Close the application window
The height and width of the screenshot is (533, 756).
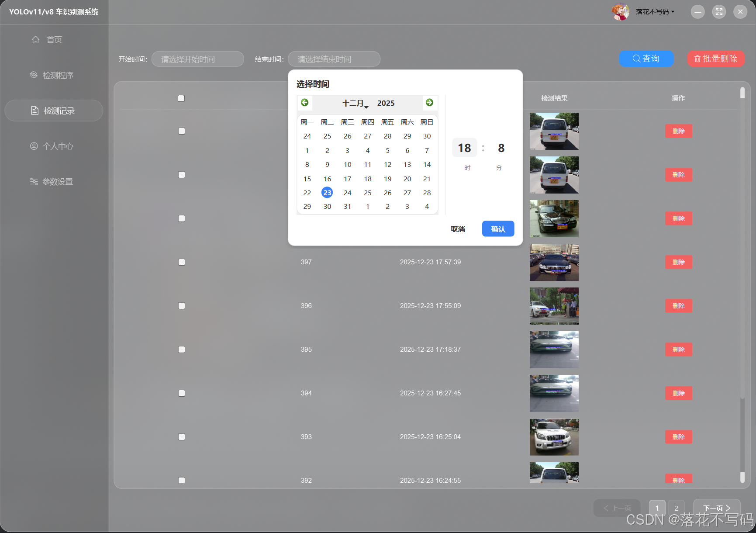(740, 12)
